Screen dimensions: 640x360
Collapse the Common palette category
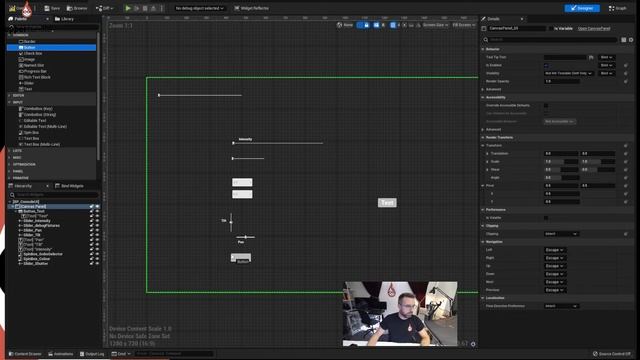[9, 35]
